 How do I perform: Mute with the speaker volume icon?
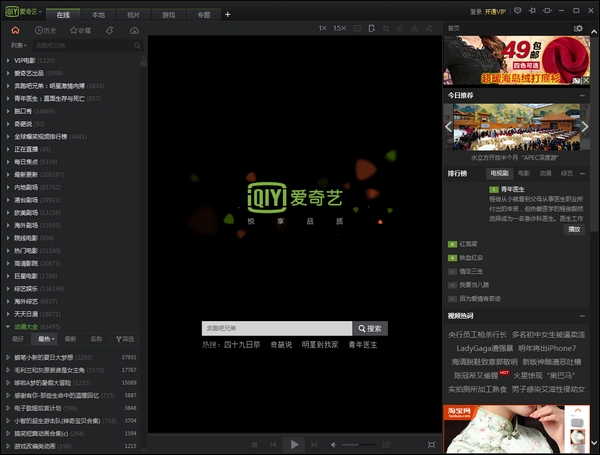click(333, 445)
